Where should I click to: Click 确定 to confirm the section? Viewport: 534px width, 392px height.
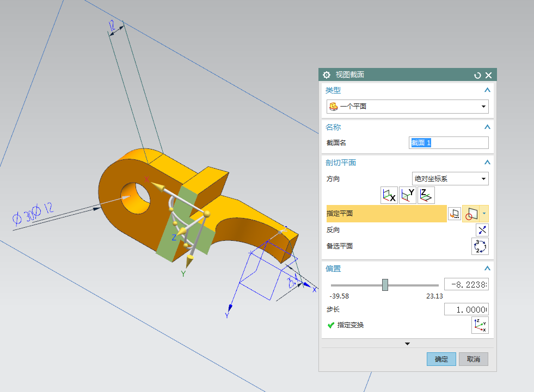(441, 359)
